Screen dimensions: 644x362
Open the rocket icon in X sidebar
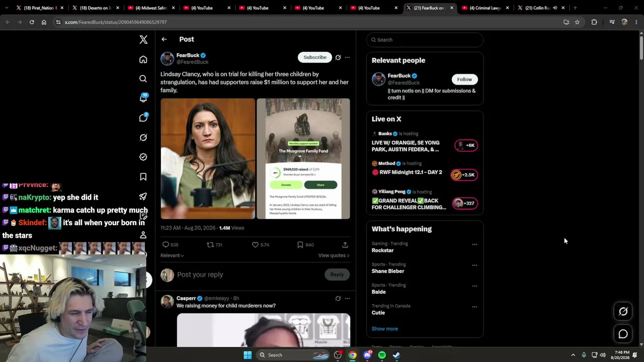point(143,196)
